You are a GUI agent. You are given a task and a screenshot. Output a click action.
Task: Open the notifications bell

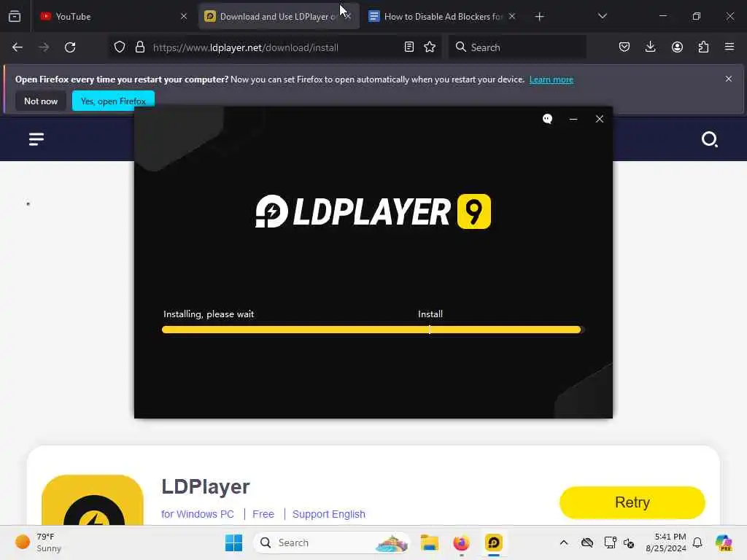tap(697, 542)
